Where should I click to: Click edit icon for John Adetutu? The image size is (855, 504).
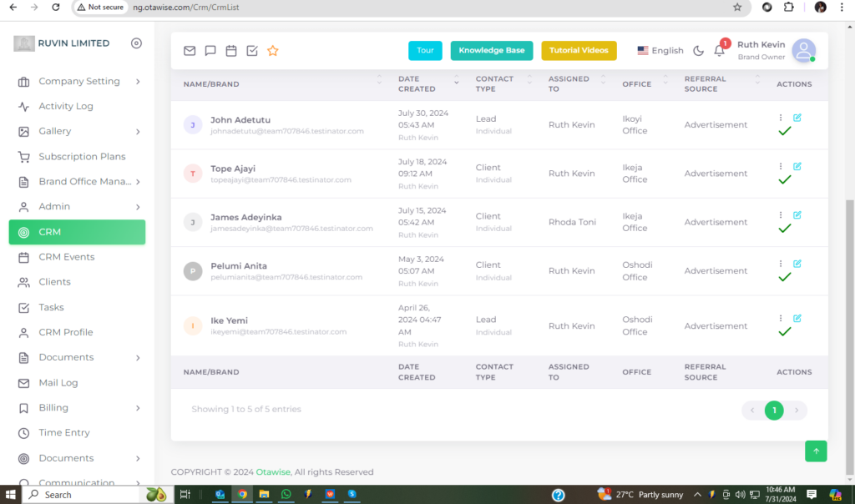click(797, 118)
